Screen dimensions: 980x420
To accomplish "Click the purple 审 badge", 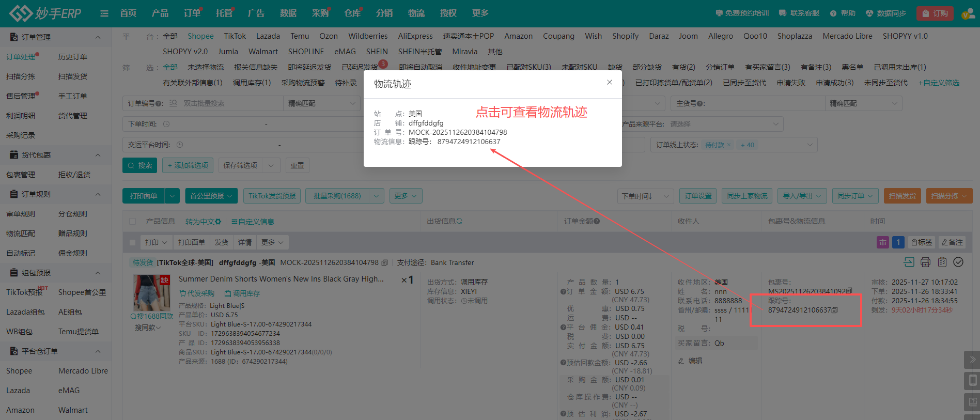I will point(883,242).
